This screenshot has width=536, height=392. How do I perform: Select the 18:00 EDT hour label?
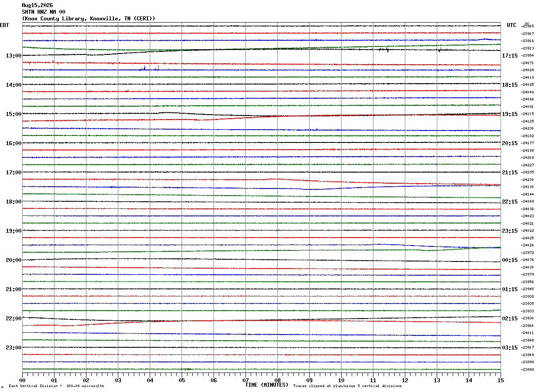point(13,202)
